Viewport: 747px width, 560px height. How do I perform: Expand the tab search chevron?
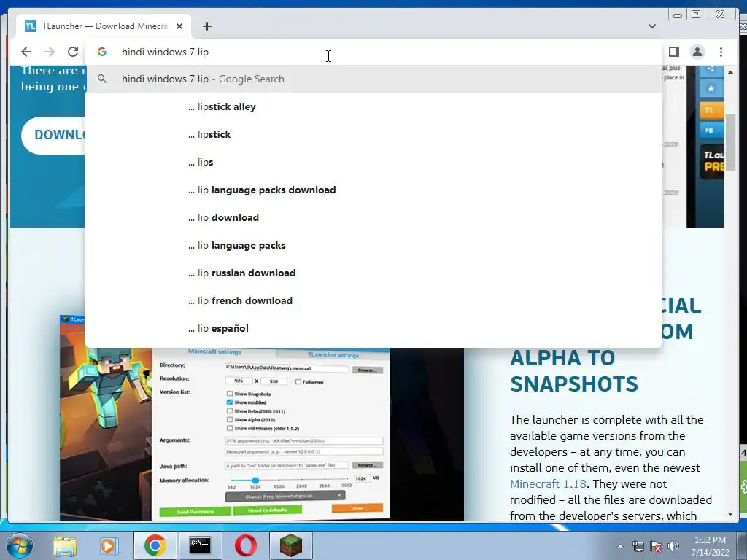pyautogui.click(x=652, y=26)
